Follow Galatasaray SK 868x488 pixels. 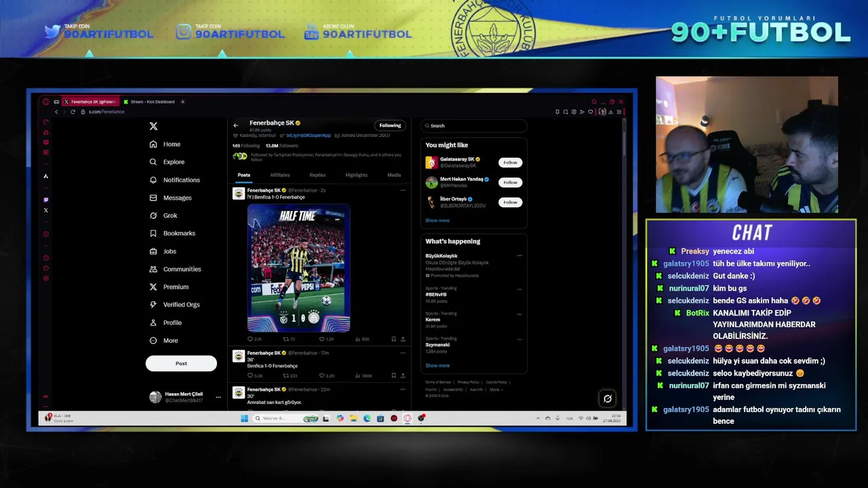coord(510,163)
